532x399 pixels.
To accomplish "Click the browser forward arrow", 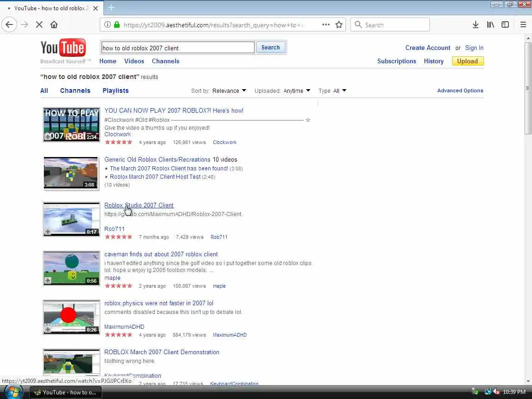I will tap(24, 24).
